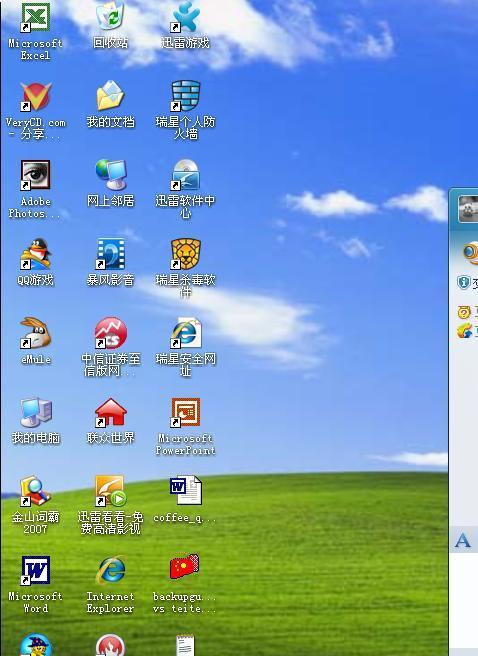Launch the 瑞星个人防火墙 firewall shortcut
478x656 pixels.
click(x=185, y=96)
